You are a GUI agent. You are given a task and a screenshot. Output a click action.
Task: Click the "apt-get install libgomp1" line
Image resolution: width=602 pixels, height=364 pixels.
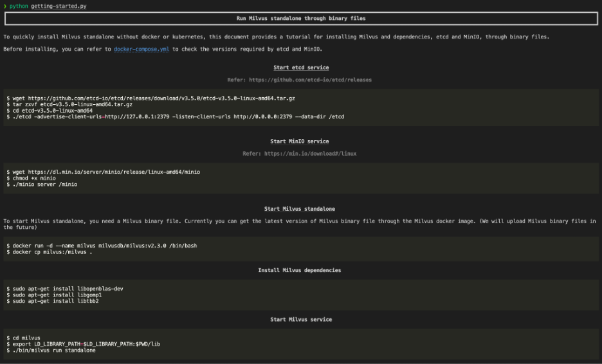coord(54,295)
